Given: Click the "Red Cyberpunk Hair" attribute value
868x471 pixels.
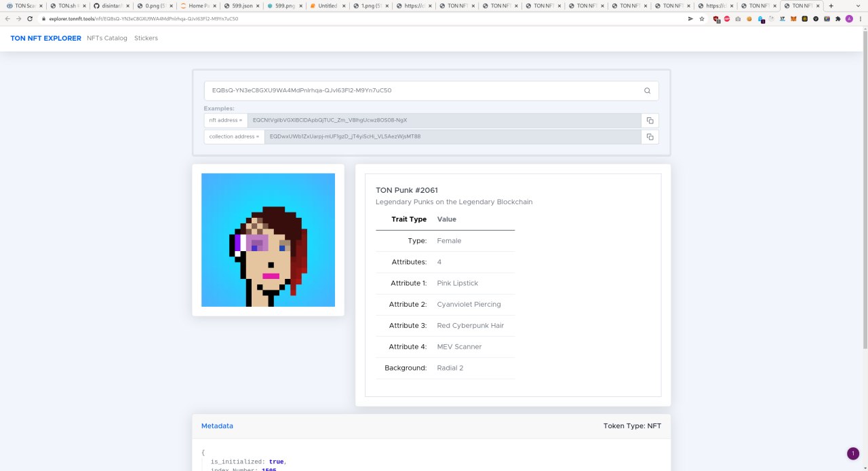Looking at the screenshot, I should click(x=471, y=326).
